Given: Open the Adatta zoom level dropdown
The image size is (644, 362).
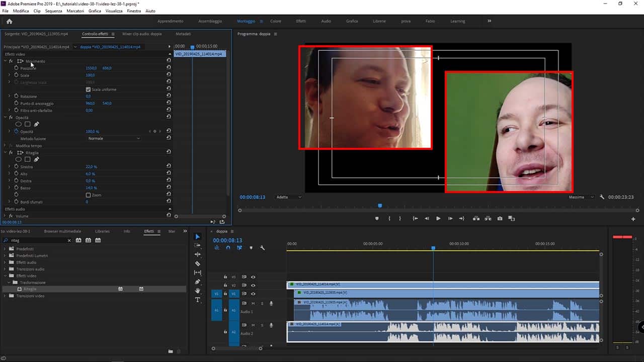Looking at the screenshot, I should click(x=288, y=197).
